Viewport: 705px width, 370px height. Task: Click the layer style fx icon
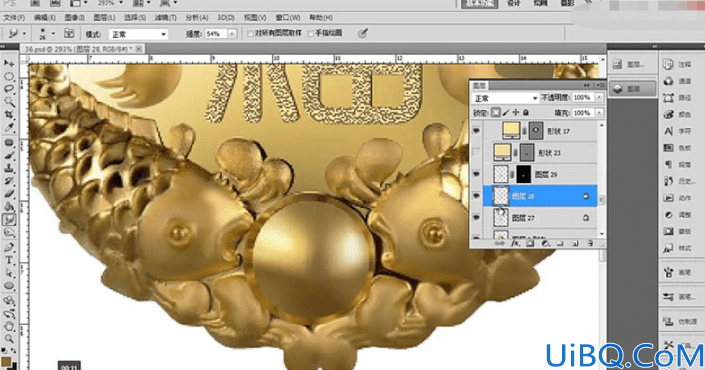click(515, 243)
